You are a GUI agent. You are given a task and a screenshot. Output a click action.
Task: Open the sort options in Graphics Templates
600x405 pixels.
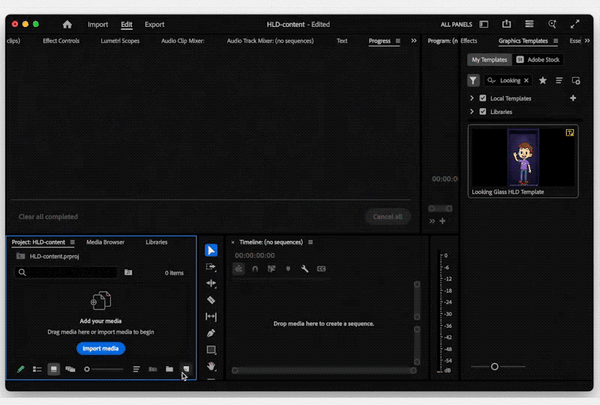(559, 80)
